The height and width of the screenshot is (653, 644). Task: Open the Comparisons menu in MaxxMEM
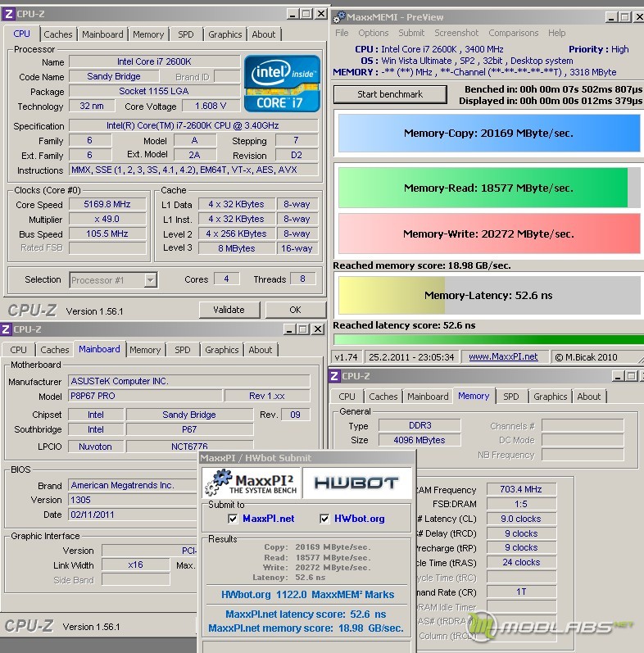tap(513, 33)
